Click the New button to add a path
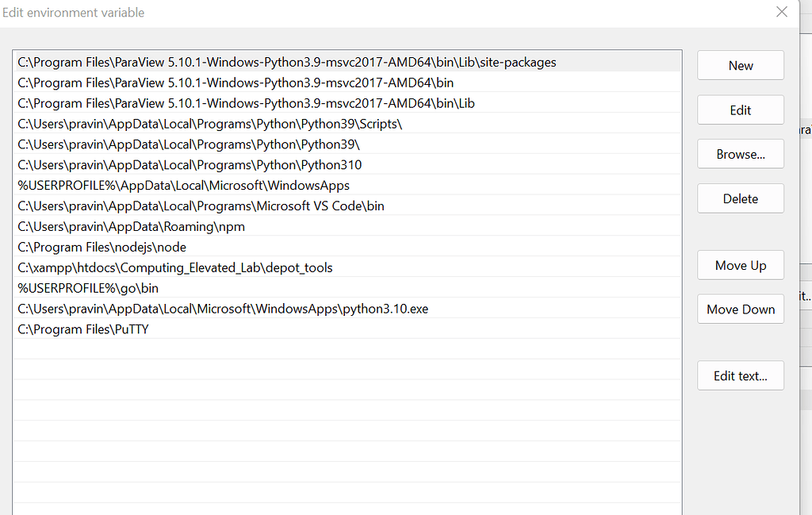 pos(740,65)
